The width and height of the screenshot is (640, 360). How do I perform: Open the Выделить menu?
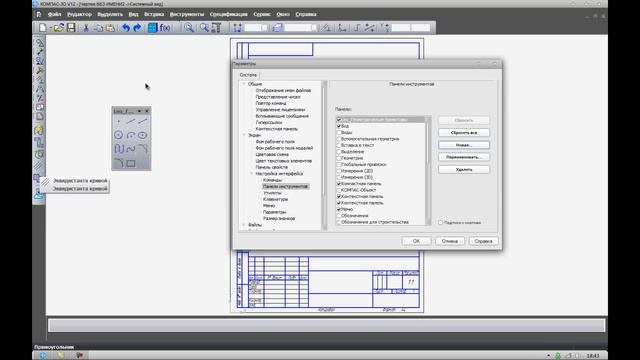[x=110, y=14]
